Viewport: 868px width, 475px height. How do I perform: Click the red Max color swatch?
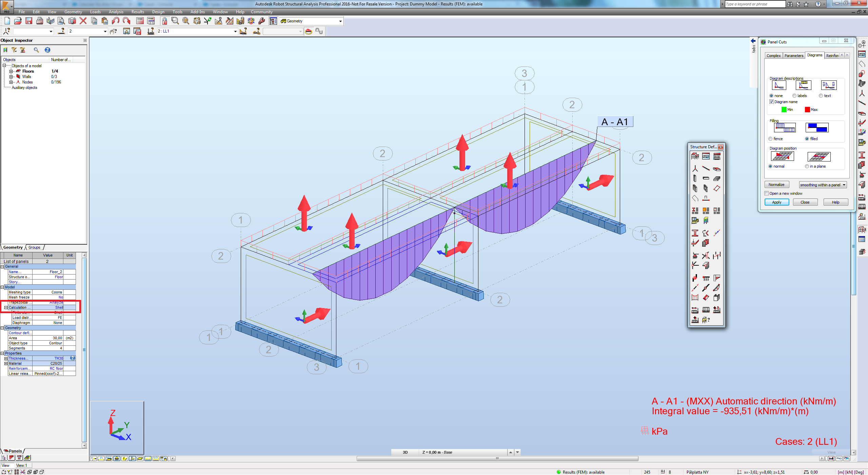pos(807,109)
